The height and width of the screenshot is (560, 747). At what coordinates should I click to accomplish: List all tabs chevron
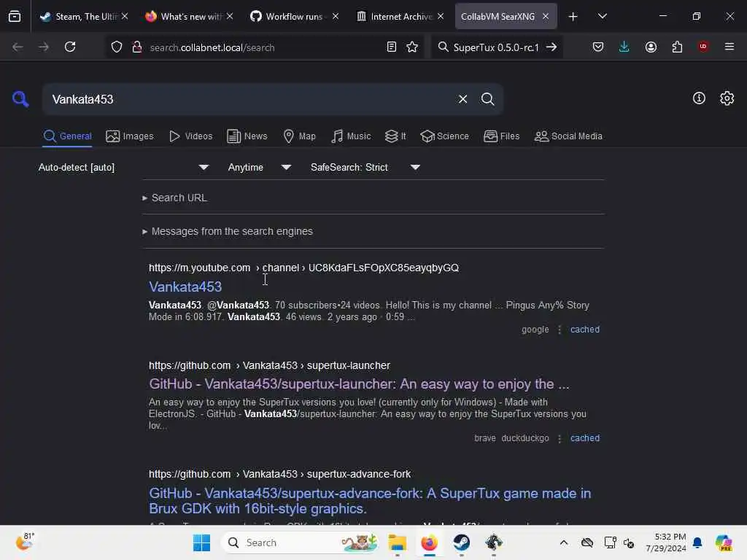coord(602,16)
